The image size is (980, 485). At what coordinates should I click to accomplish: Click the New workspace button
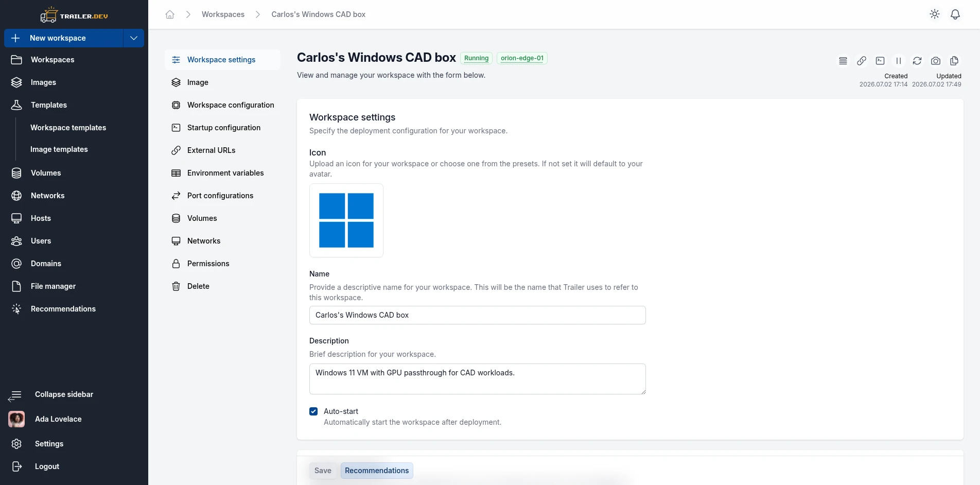tap(64, 38)
